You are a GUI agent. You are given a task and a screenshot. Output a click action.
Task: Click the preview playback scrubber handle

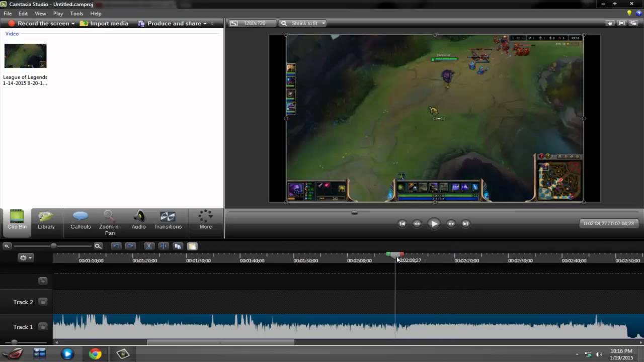tap(355, 213)
